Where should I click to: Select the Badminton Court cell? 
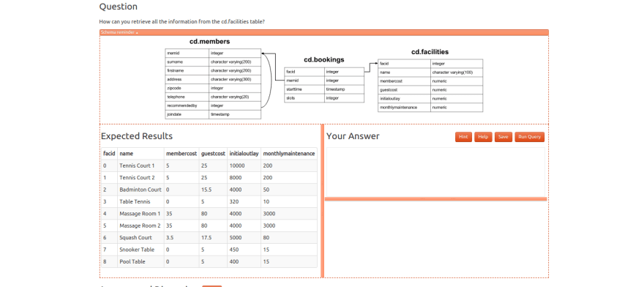[141, 190]
